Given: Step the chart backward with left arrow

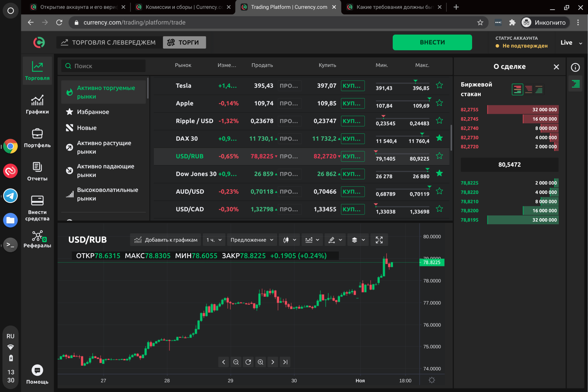Looking at the screenshot, I should [223, 362].
